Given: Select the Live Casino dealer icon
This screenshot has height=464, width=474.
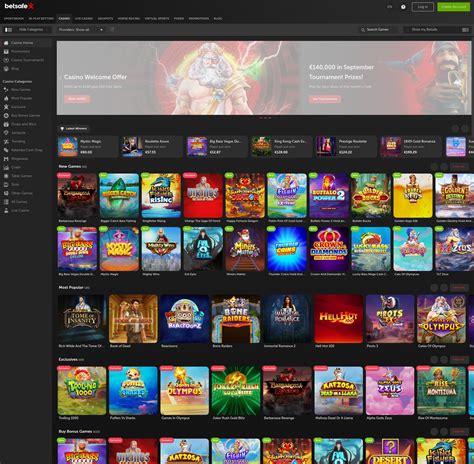Looking at the screenshot, I should coord(6,211).
